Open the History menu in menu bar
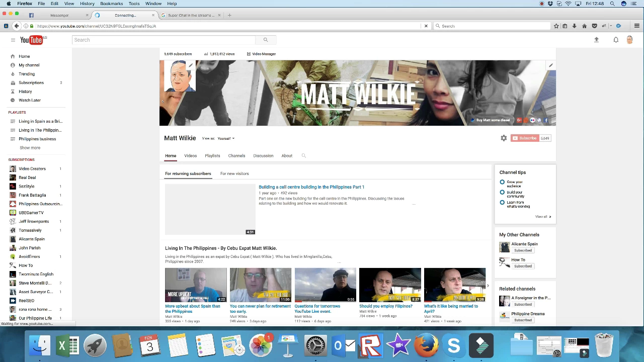 (87, 4)
